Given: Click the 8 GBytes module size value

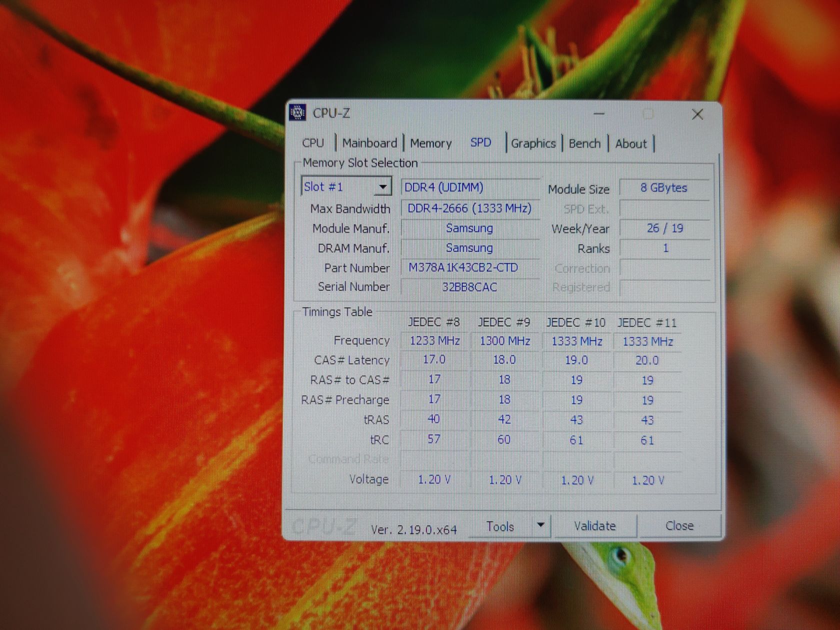Looking at the screenshot, I should (x=664, y=188).
